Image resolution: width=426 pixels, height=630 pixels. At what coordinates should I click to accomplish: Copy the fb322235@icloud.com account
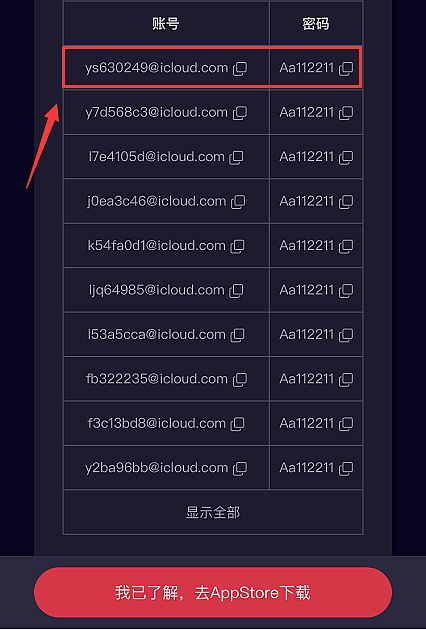[240, 380]
